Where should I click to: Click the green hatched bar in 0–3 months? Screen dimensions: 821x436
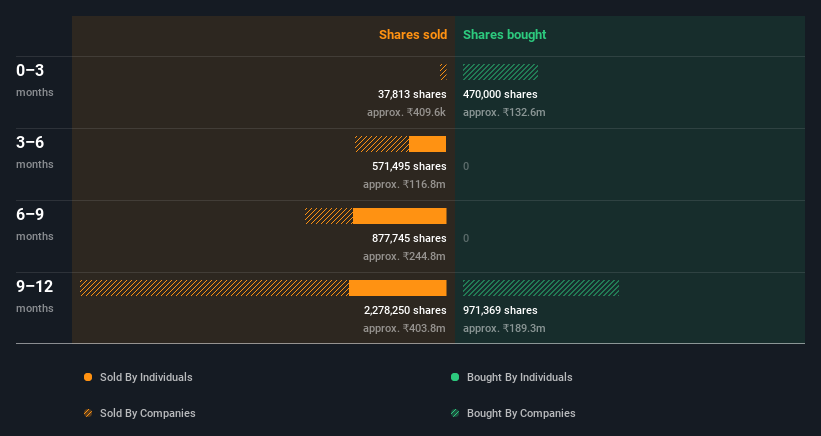tap(501, 72)
